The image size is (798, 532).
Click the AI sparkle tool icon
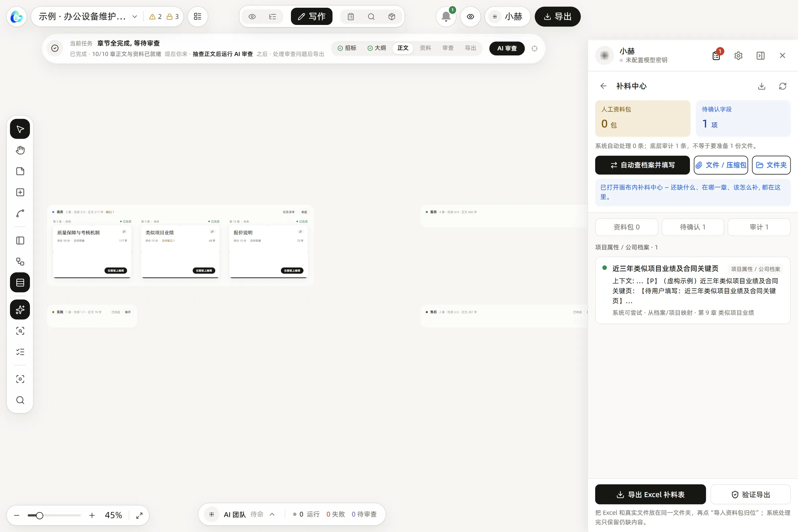point(20,310)
